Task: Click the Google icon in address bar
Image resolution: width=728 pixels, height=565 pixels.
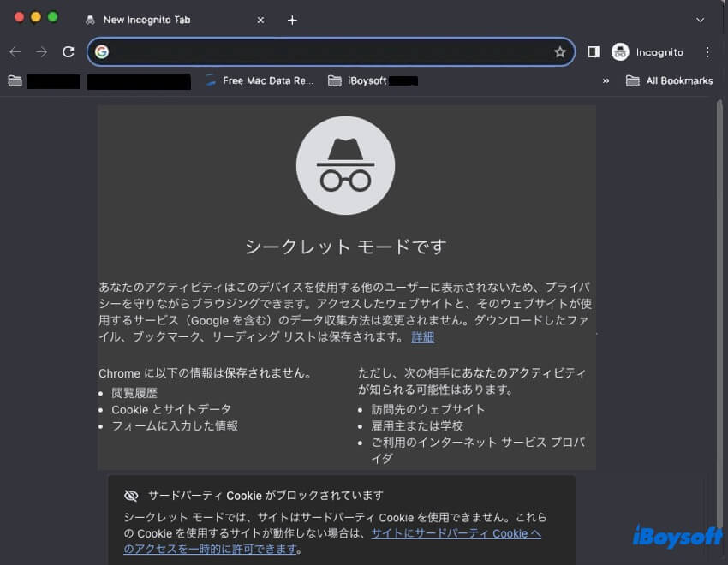Action: (x=102, y=52)
